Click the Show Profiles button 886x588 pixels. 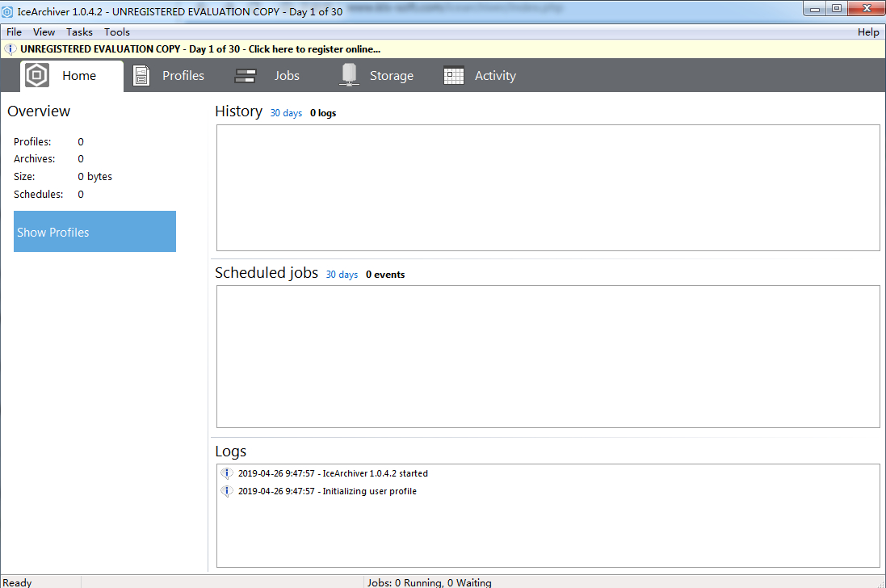point(95,232)
